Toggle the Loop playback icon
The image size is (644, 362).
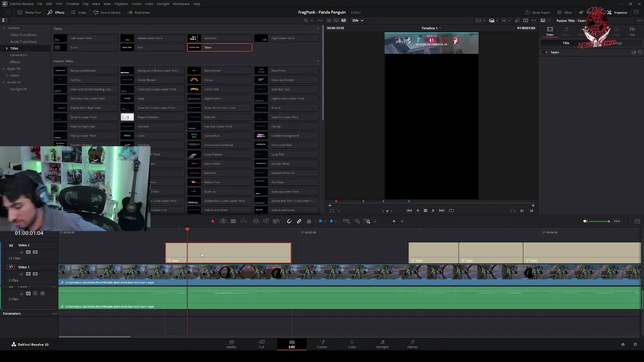[x=451, y=211]
